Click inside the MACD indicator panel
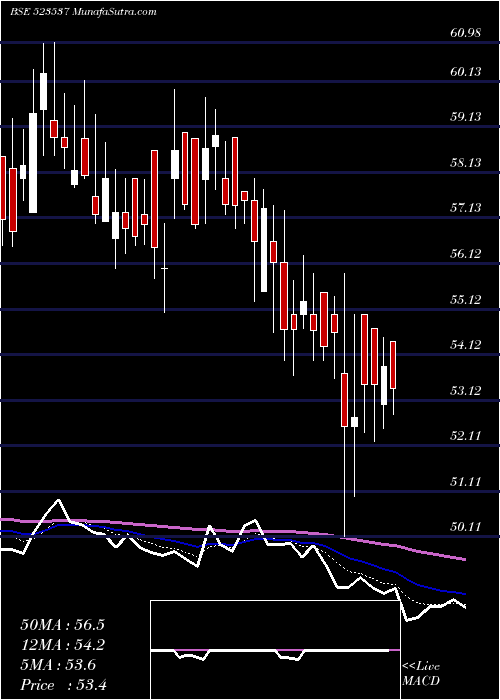Viewport: 500px width, 700px height. 275,650
